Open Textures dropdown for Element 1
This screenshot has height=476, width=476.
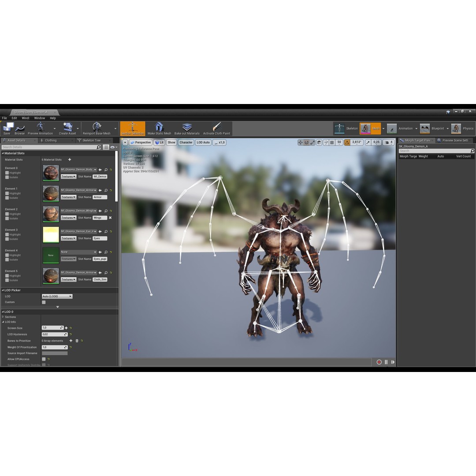68,197
